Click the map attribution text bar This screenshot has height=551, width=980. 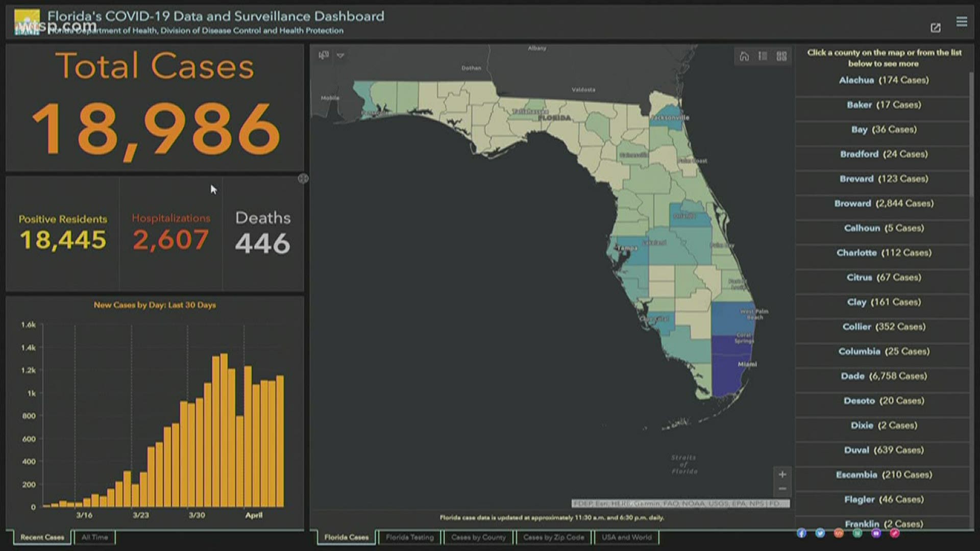click(x=680, y=504)
